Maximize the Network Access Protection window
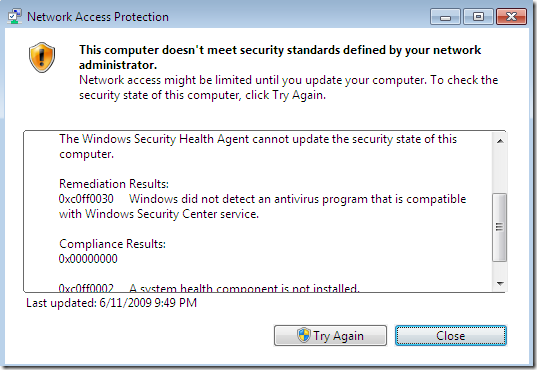 [x=478, y=17]
